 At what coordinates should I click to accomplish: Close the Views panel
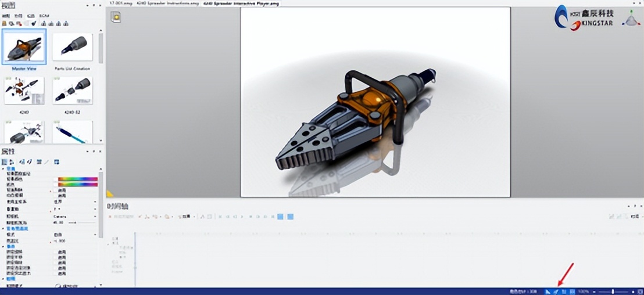point(100,5)
